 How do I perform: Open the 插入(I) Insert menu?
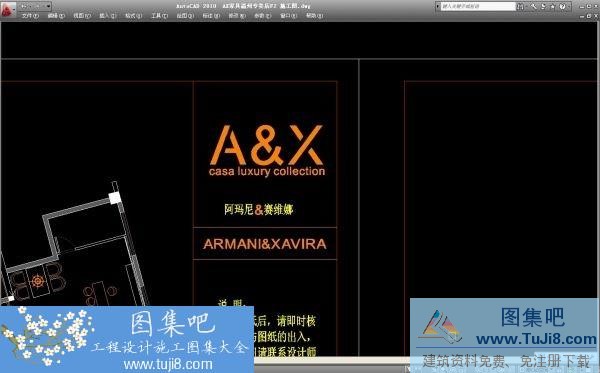(x=108, y=16)
